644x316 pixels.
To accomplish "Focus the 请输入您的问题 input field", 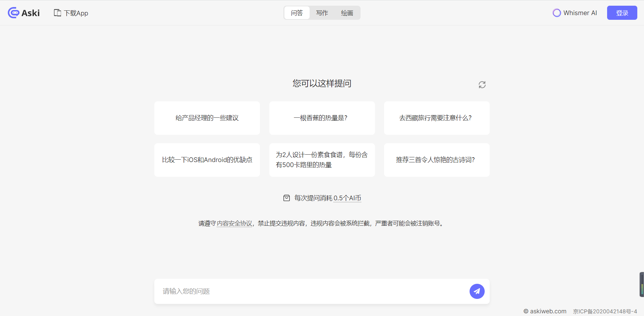I will click(312, 291).
